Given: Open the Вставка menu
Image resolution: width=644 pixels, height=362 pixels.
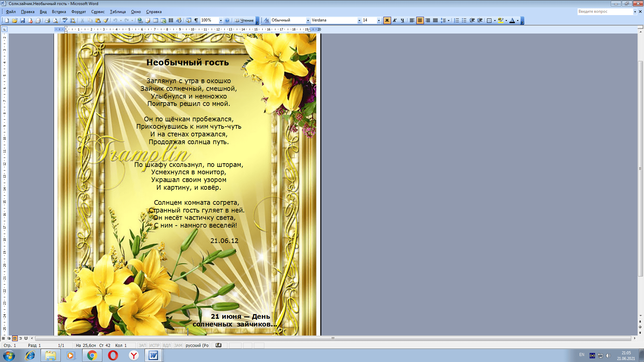Looking at the screenshot, I should 59,12.
